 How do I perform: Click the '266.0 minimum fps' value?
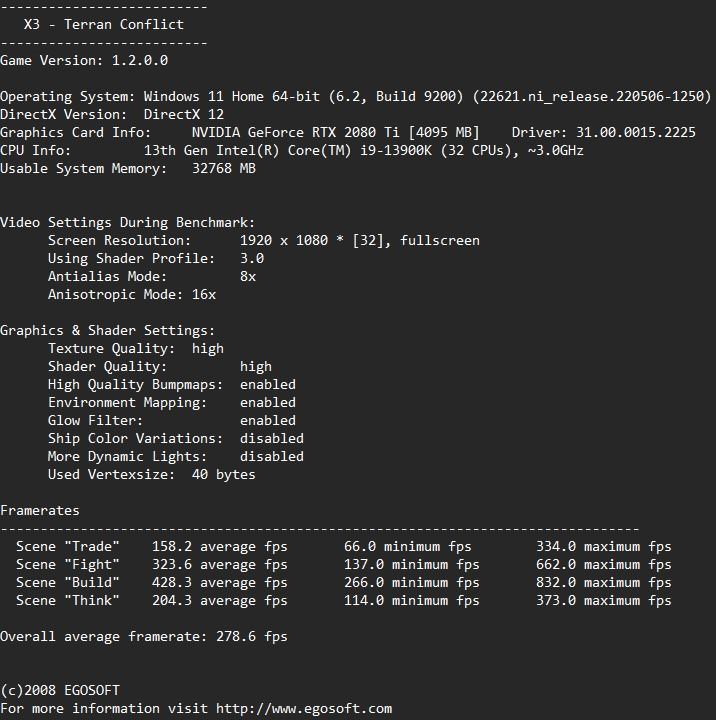[x=412, y=583]
